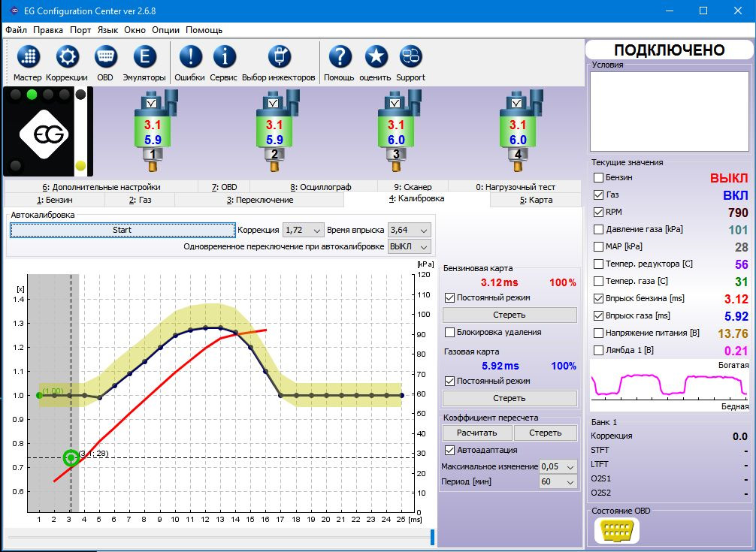Open the ВЫКЛ simultaneous switching dropdown
The width and height of the screenshot is (756, 552).
click(409, 246)
